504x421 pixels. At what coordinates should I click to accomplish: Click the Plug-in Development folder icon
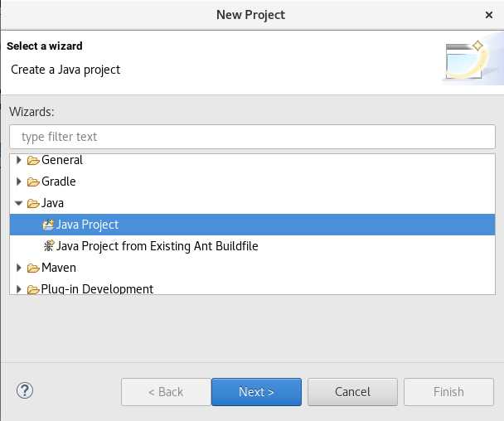pyautogui.click(x=33, y=289)
